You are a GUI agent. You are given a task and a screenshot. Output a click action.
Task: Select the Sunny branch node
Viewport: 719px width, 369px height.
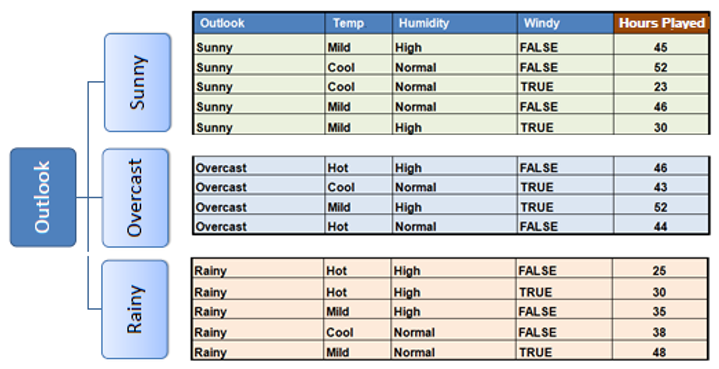138,83
